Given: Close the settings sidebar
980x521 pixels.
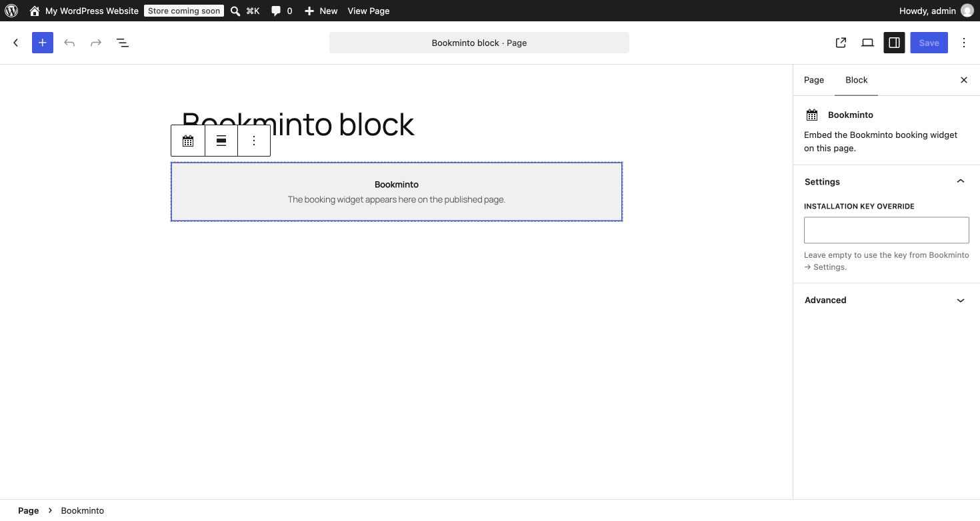Looking at the screenshot, I should 963,80.
